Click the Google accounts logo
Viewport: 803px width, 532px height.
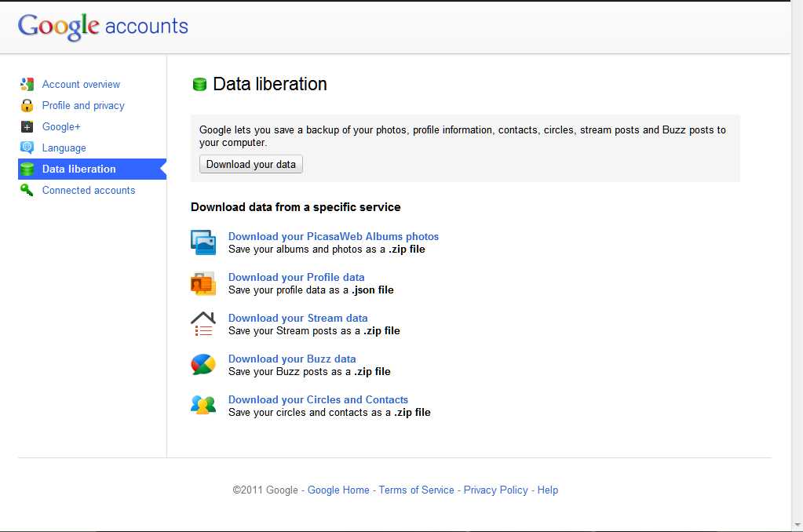(103, 27)
